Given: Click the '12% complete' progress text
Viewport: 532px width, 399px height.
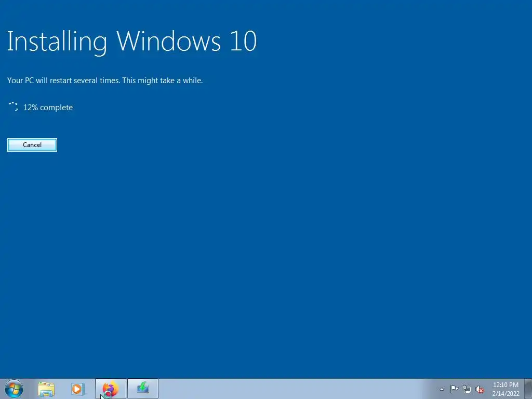Looking at the screenshot, I should coord(48,108).
